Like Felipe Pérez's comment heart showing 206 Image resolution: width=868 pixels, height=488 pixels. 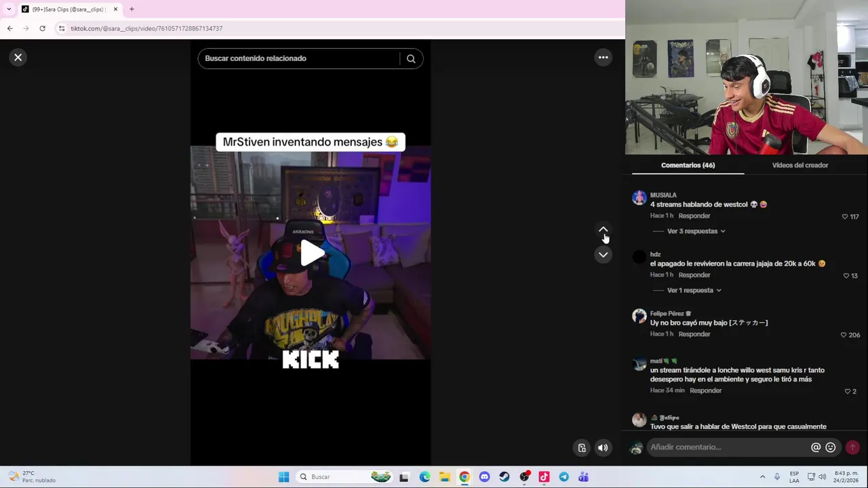coord(844,335)
